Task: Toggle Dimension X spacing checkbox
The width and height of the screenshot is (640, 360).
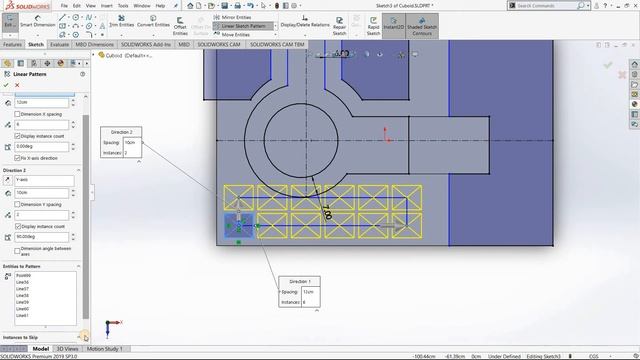Action: click(17, 114)
